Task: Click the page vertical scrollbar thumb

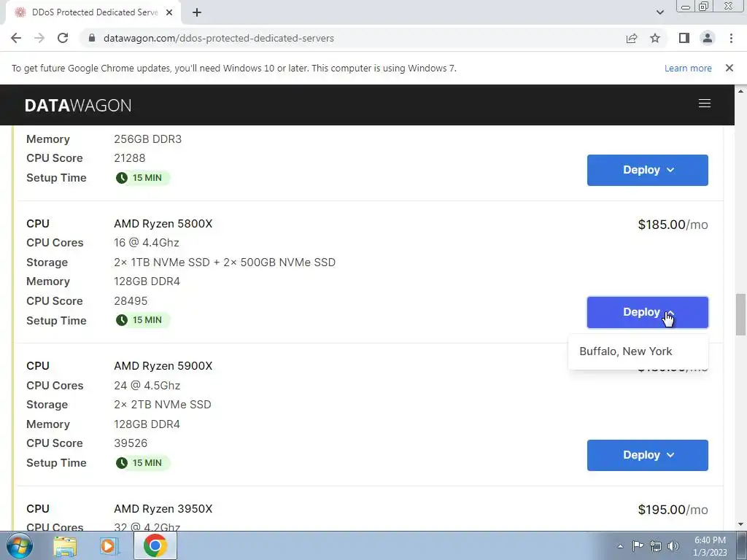Action: coord(740,315)
